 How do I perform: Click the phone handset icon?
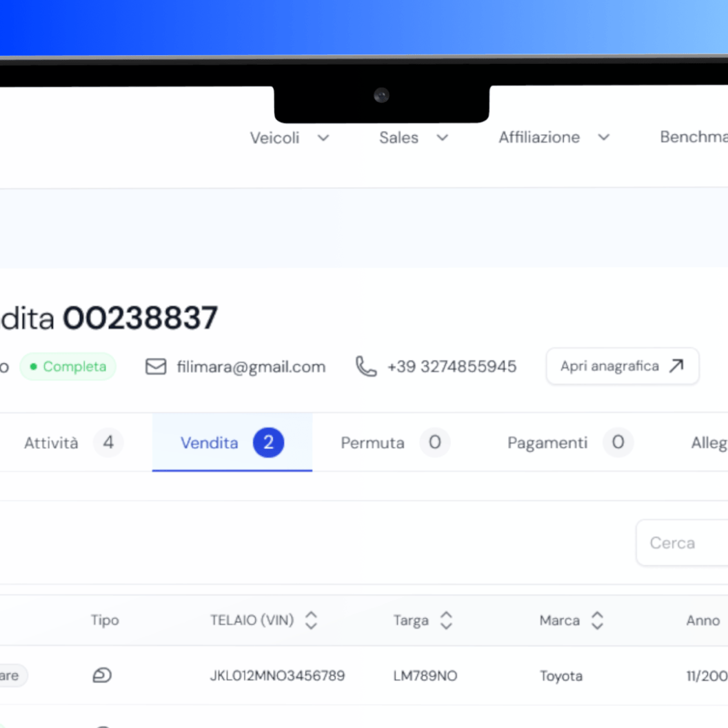pos(366,366)
